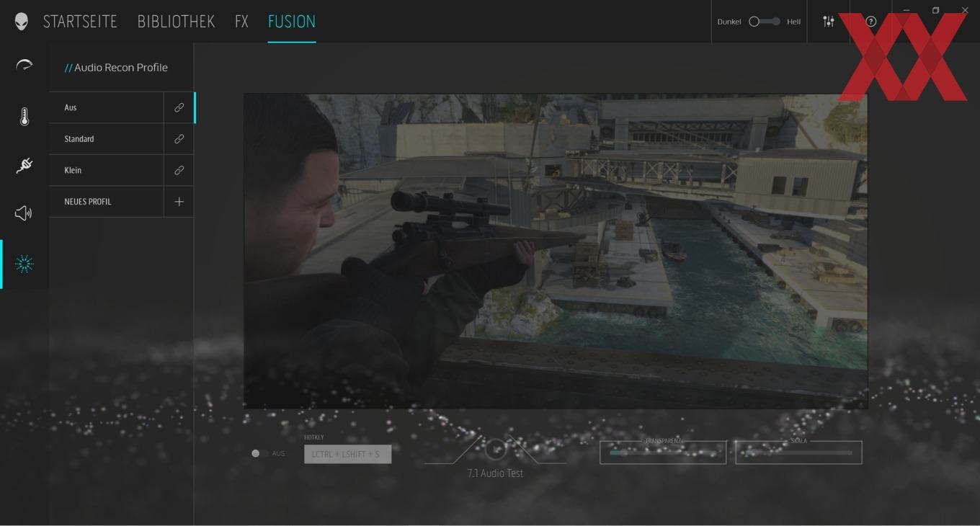Click the hotkey LCTRL + LSHIFT + S field
980x526 pixels.
tap(347, 454)
